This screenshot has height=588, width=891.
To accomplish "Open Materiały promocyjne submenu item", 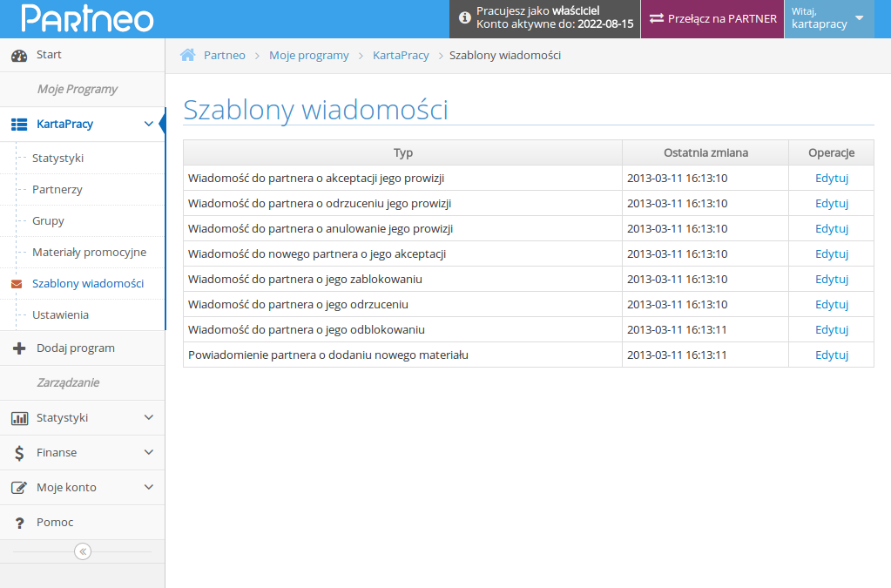I will tap(83, 252).
